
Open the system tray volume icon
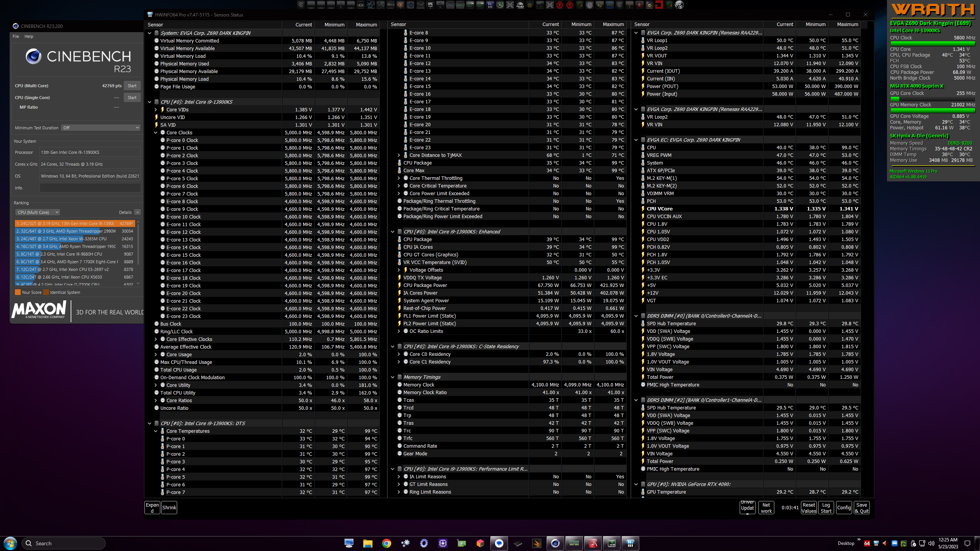pos(931,543)
